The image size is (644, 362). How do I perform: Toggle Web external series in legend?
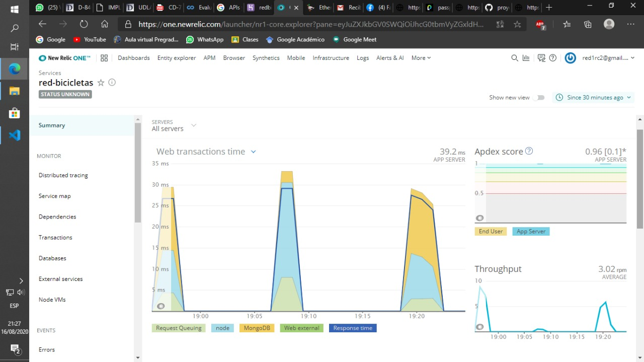[301, 328]
